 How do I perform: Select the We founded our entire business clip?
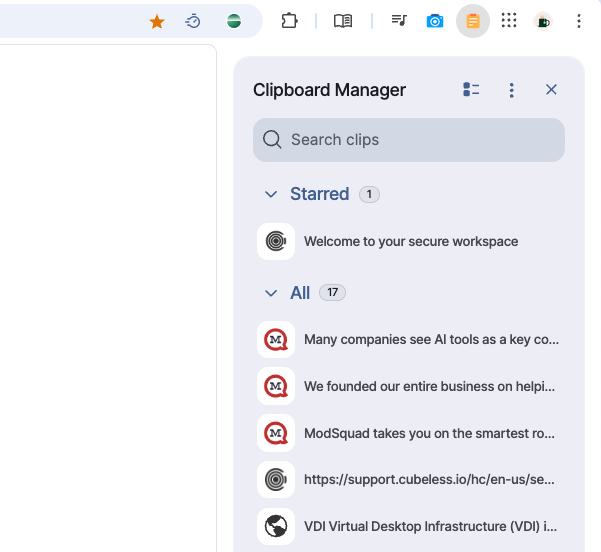click(x=409, y=386)
